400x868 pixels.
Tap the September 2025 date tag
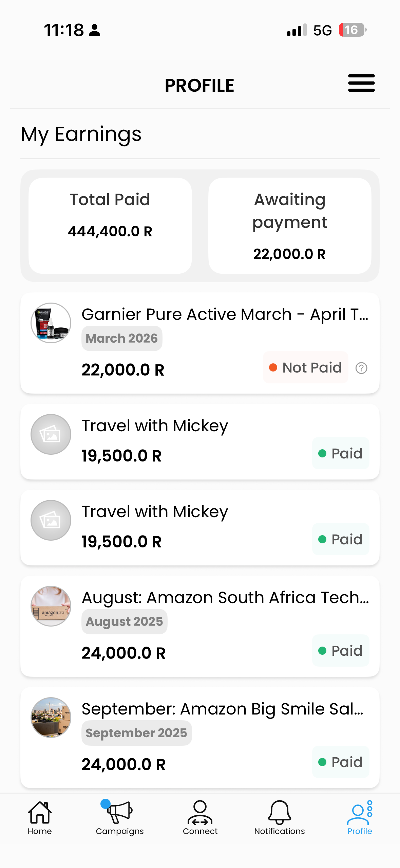(x=136, y=733)
